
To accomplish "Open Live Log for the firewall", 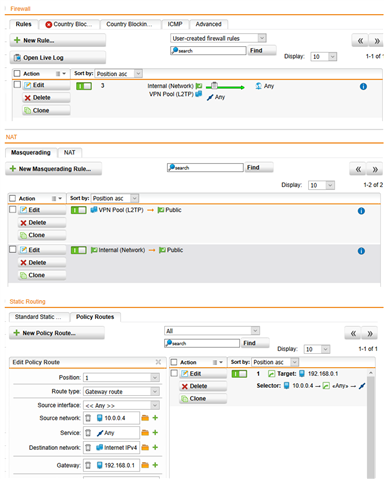I will [x=58, y=58].
